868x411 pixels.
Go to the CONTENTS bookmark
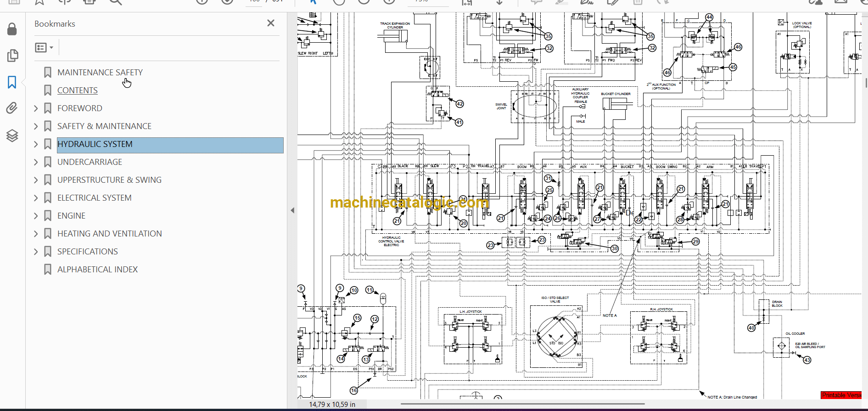pos(77,90)
